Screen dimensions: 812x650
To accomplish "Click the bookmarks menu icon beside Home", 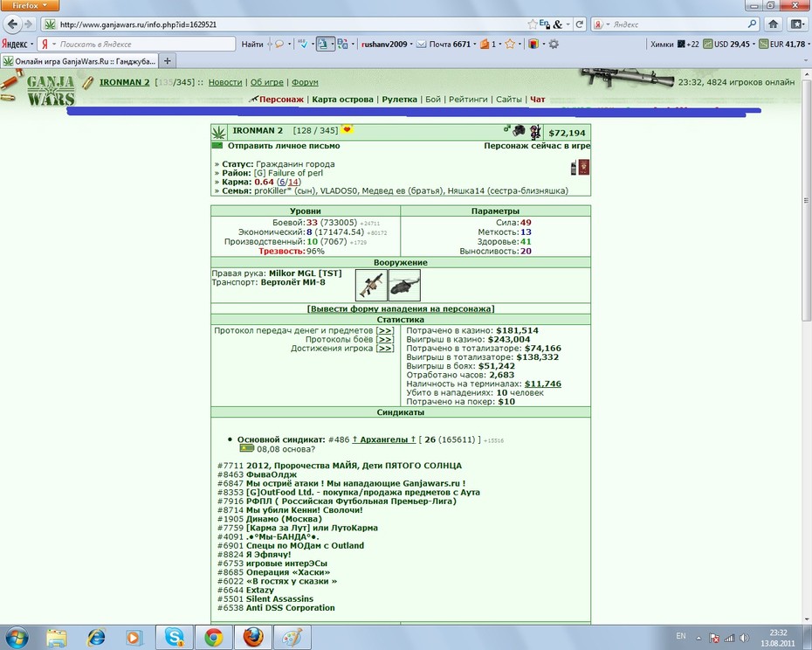I will click(x=796, y=24).
